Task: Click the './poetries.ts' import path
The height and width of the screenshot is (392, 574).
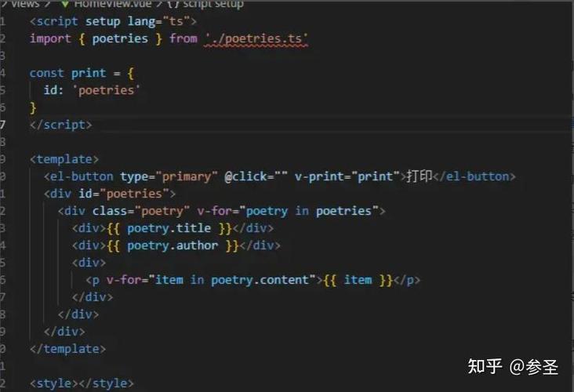Action: 256,38
